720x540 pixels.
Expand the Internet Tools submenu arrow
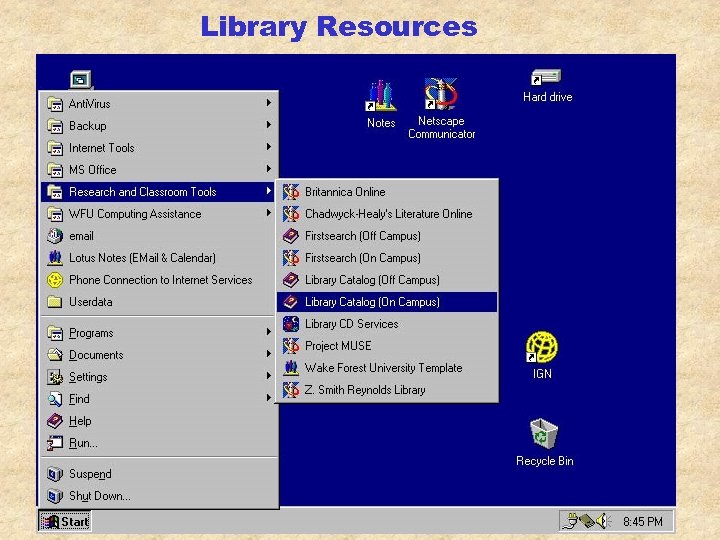tap(269, 147)
